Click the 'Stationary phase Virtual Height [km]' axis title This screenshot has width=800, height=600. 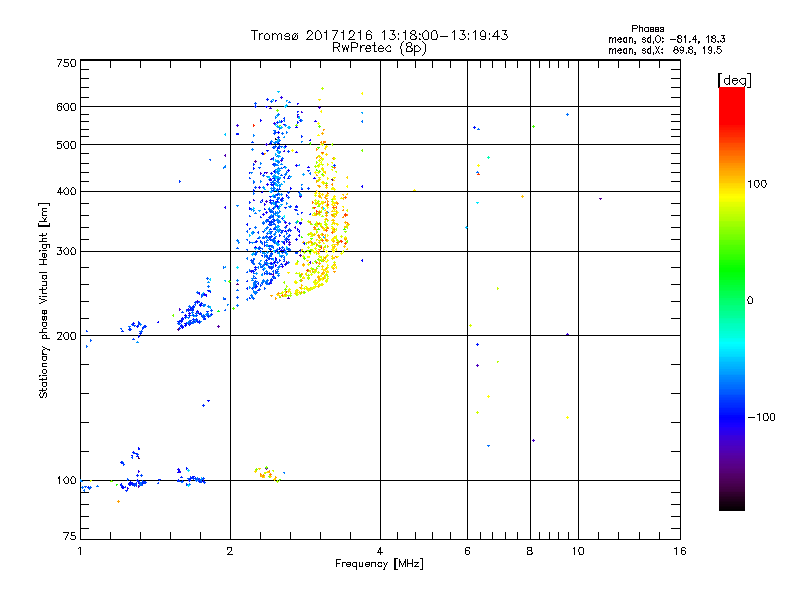(44, 300)
